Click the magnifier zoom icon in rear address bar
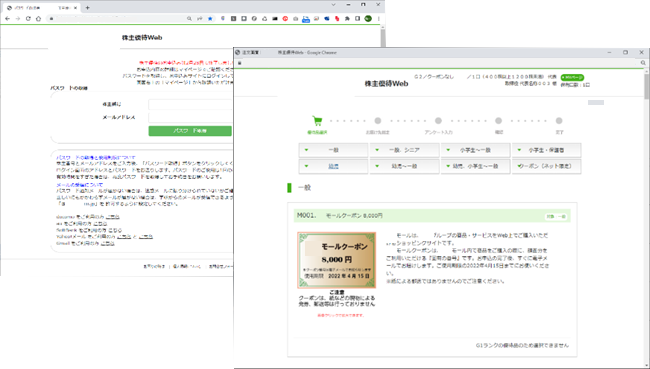This screenshot has height=369, width=650. (189, 19)
